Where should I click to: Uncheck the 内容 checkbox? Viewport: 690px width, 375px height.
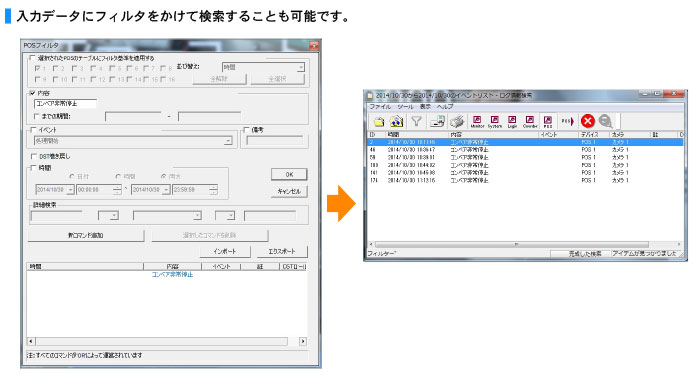click(x=33, y=93)
